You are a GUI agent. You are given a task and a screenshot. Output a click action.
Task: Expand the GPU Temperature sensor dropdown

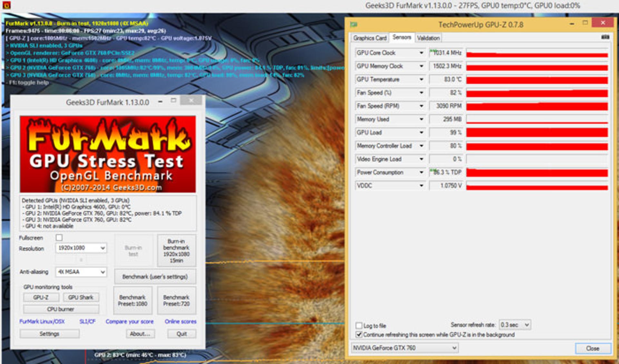coord(421,79)
